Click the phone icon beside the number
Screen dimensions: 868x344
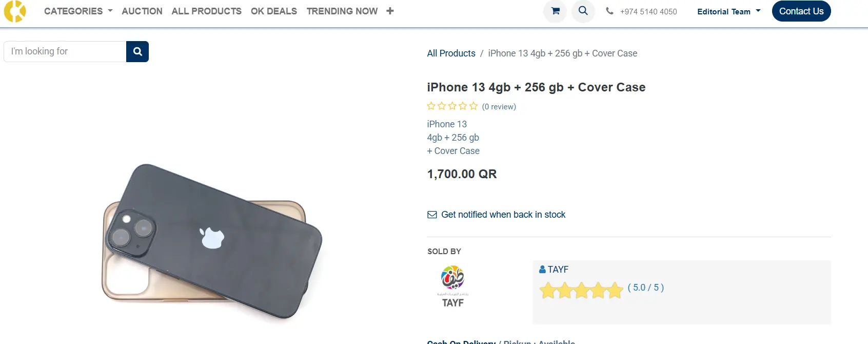click(x=609, y=11)
